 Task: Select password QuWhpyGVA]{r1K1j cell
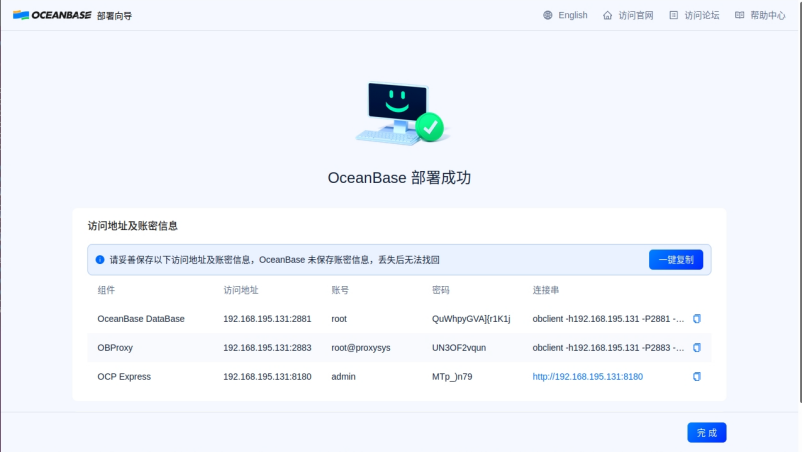pos(471,319)
